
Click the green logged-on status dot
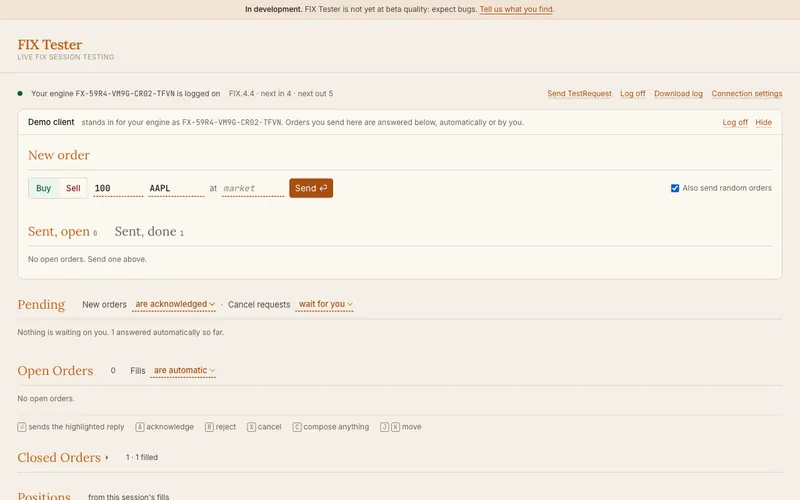[x=20, y=93]
